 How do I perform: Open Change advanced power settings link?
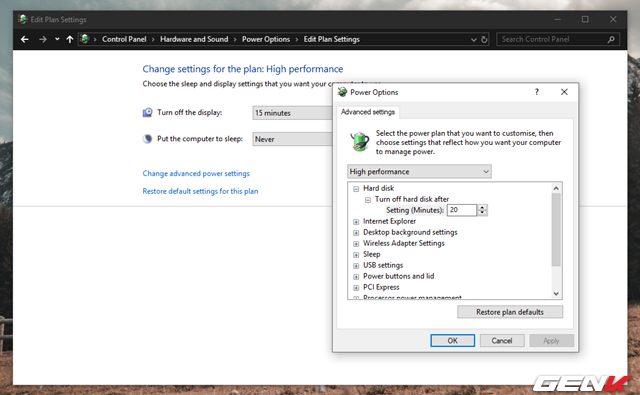[x=196, y=173]
